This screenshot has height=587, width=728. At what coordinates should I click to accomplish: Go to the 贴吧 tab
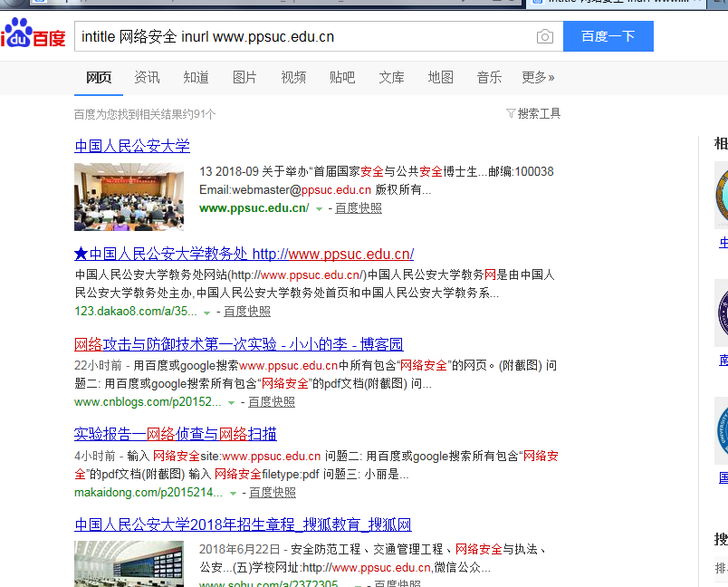coord(342,77)
